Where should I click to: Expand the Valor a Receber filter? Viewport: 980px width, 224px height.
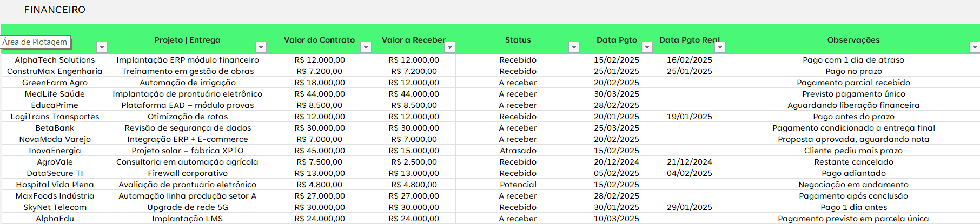click(449, 47)
